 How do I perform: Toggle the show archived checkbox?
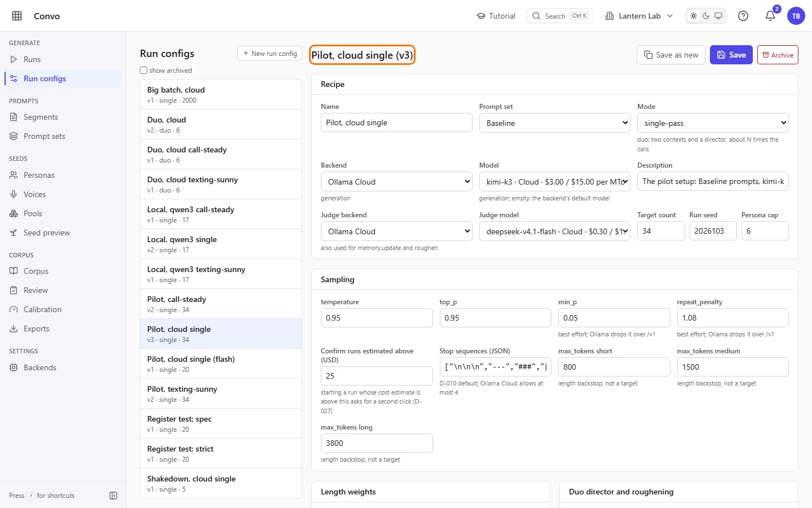pos(143,71)
